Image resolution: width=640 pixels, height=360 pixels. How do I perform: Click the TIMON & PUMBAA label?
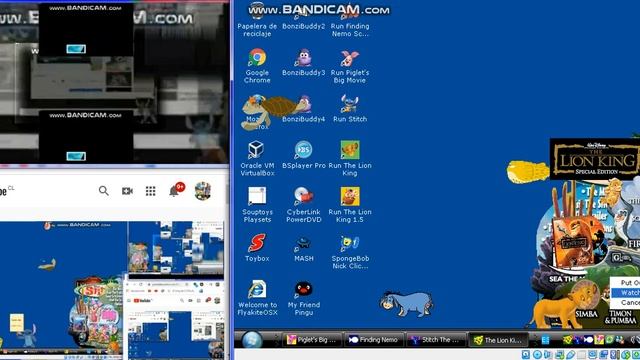[x=620, y=317]
